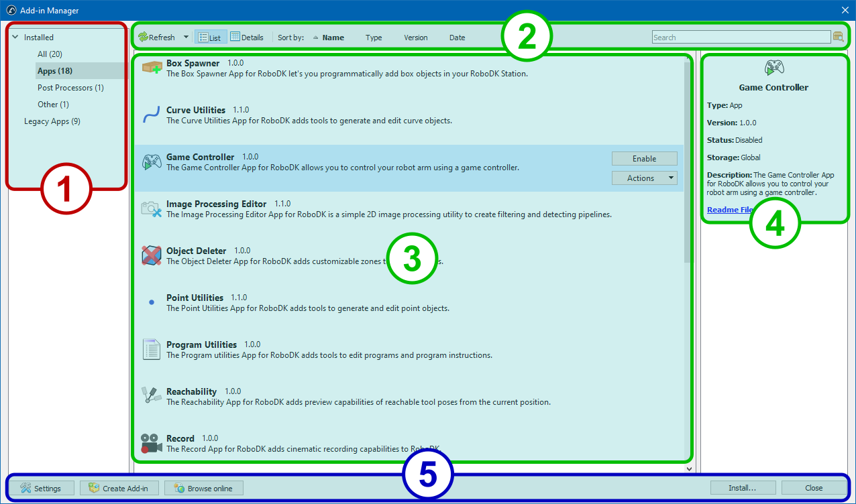
Task: Click the Record camera icon
Action: tap(152, 443)
